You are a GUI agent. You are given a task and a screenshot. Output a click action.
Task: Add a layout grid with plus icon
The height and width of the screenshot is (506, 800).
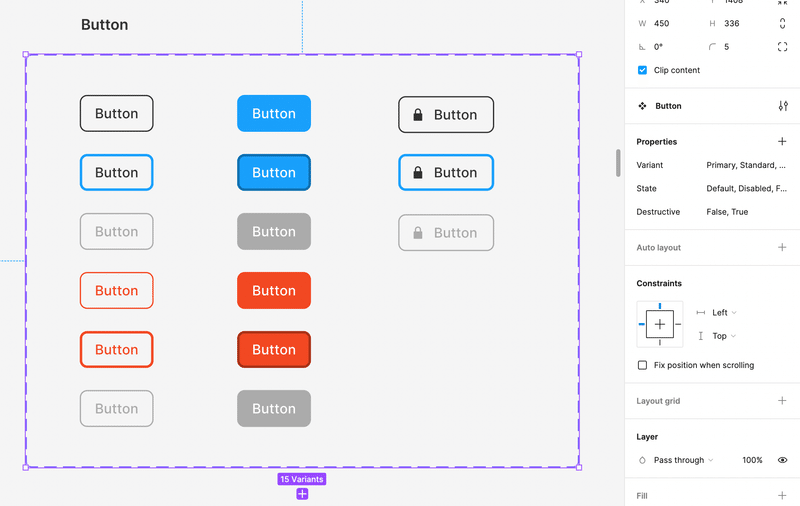[x=782, y=400]
